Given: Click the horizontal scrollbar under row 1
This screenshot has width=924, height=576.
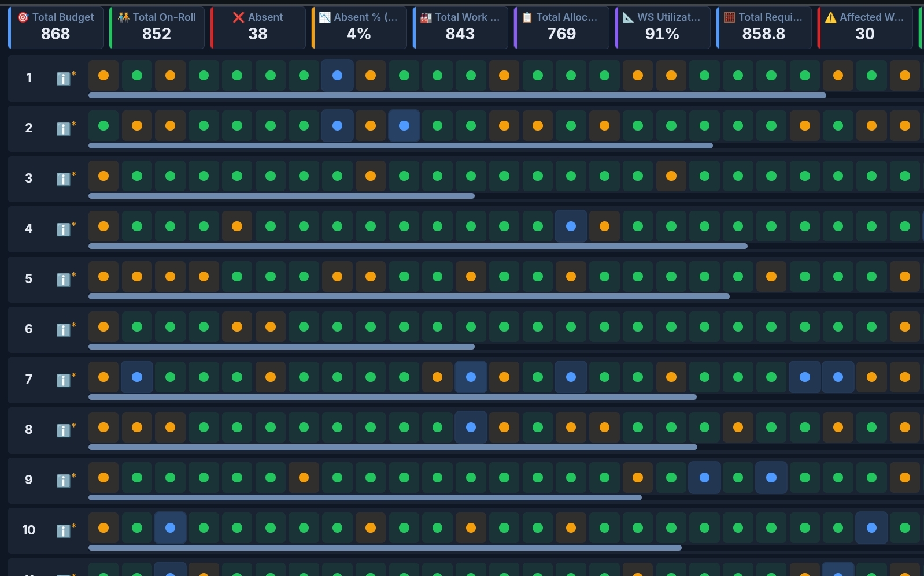Looking at the screenshot, I should click(457, 95).
